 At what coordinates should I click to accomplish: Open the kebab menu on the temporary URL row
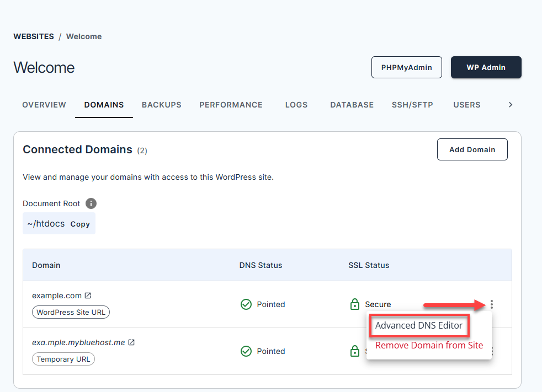pos(491,351)
